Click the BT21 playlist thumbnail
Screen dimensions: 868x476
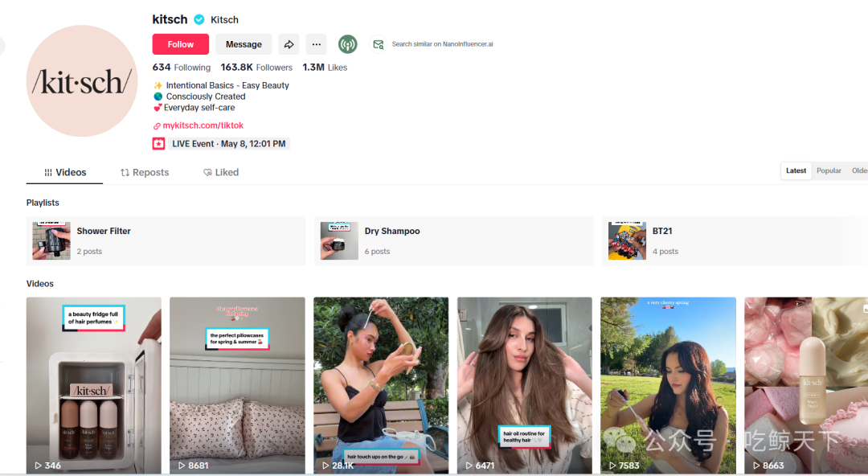coord(627,241)
